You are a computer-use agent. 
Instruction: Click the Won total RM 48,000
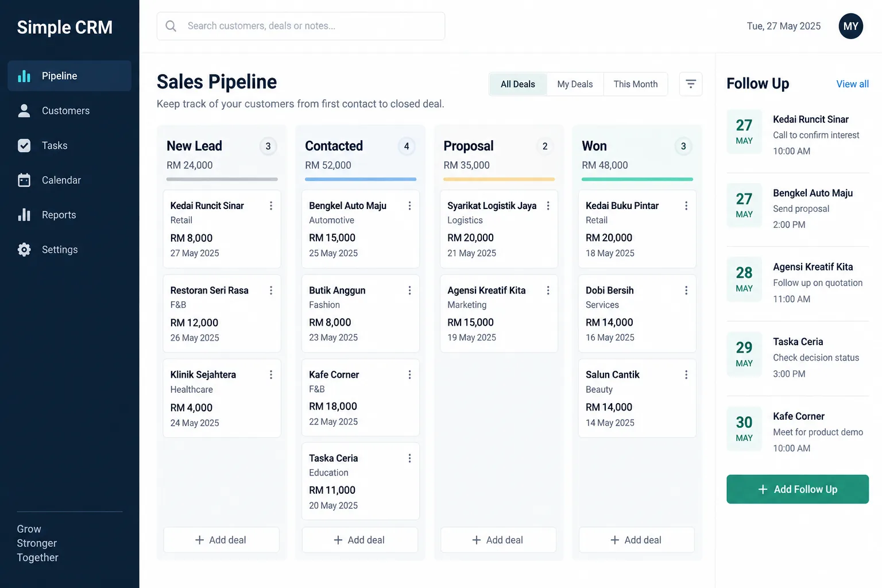pos(605,165)
